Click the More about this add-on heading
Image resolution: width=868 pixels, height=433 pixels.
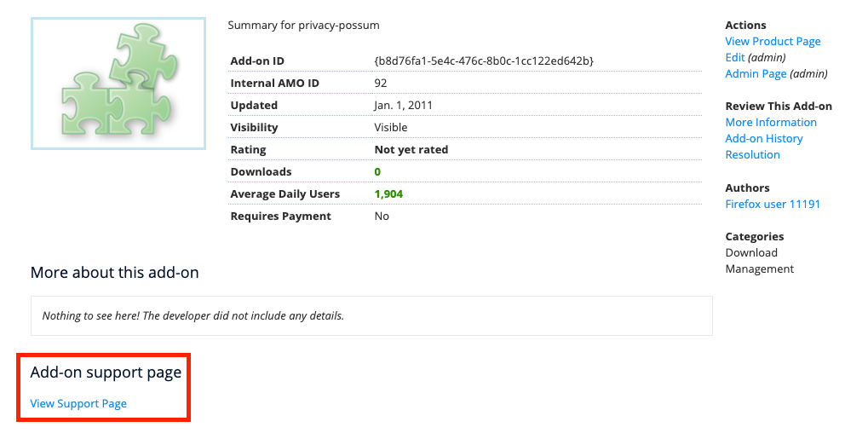tap(115, 273)
